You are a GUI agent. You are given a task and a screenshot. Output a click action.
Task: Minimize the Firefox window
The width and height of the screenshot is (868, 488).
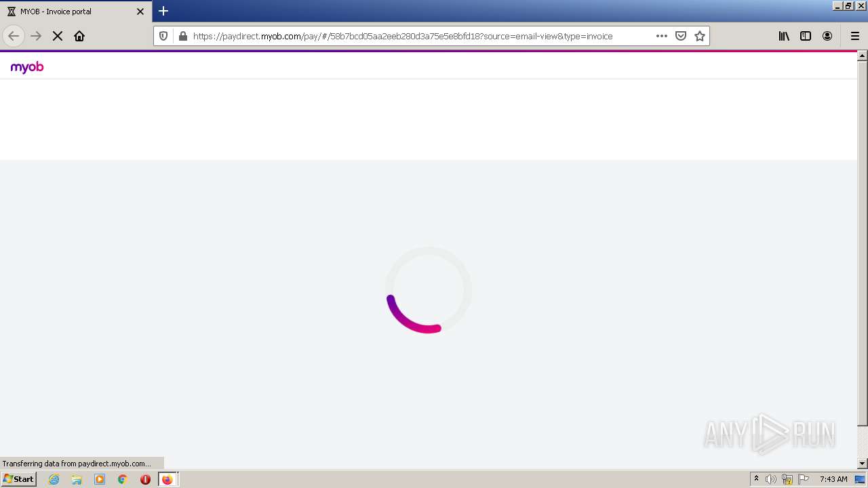(x=837, y=5)
